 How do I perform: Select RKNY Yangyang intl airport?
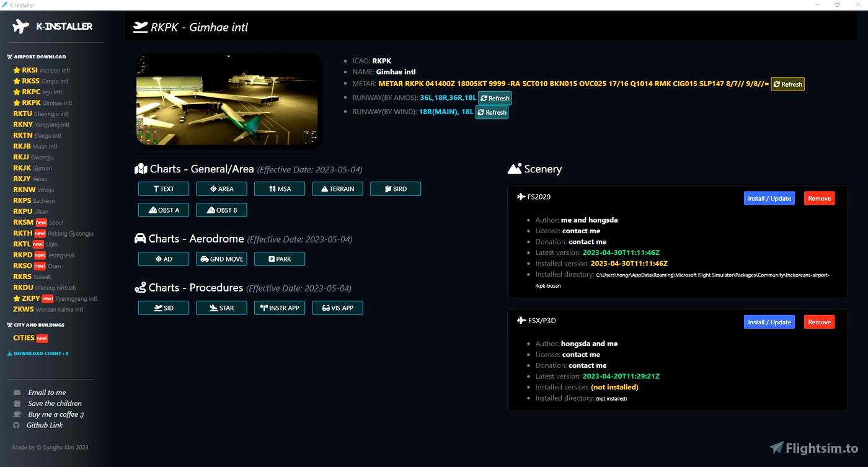41,125
